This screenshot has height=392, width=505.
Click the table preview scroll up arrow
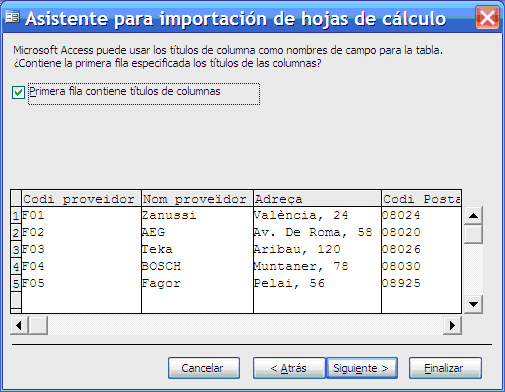pyautogui.click(x=473, y=216)
